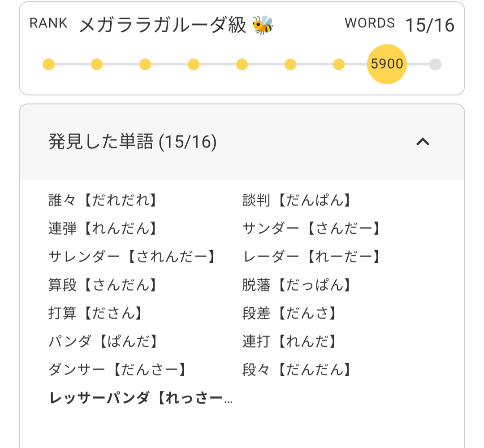The height and width of the screenshot is (448, 484).
Task: Click the word 算段【さんだん】
Action: [x=104, y=285]
